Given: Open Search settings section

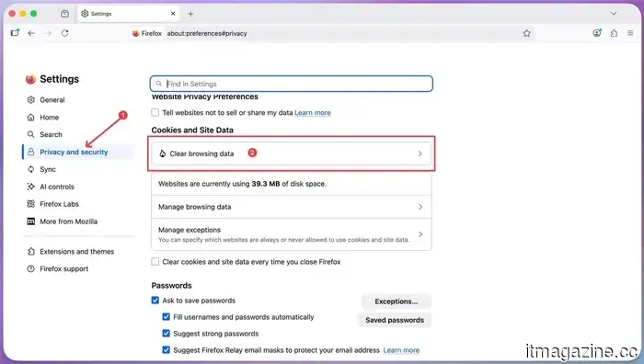Looking at the screenshot, I should click(77, 134).
